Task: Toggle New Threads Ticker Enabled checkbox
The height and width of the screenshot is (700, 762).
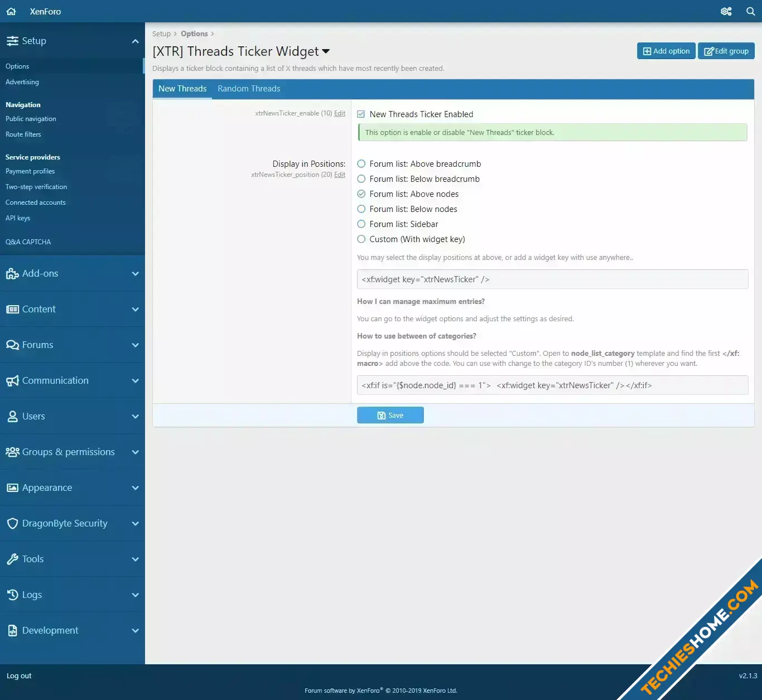Action: [x=361, y=114]
